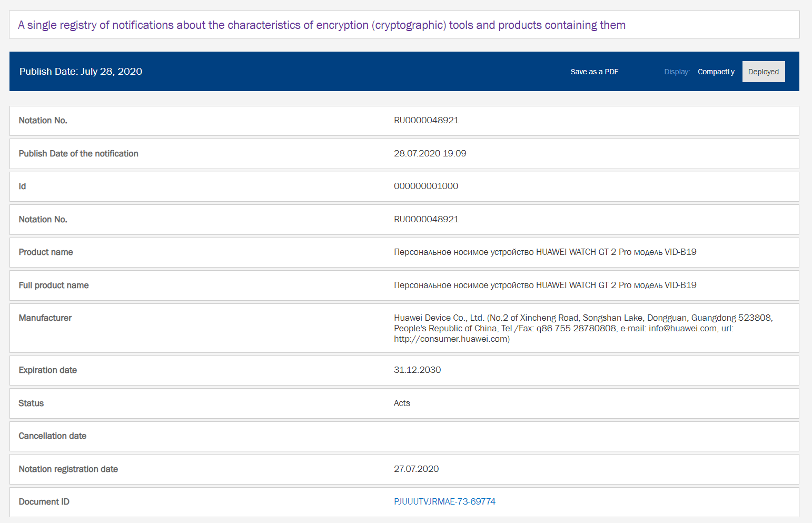The image size is (812, 523).
Task: Click the 28.07.2020 19:09 publish time
Action: (x=430, y=153)
